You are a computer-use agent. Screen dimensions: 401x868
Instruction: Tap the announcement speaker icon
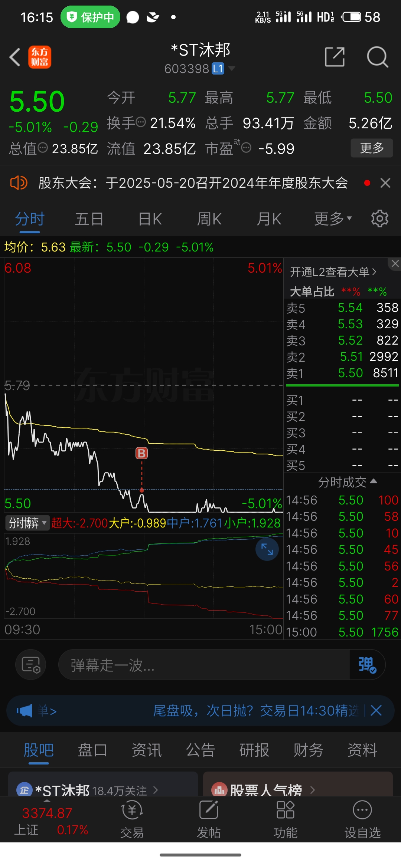click(x=19, y=183)
